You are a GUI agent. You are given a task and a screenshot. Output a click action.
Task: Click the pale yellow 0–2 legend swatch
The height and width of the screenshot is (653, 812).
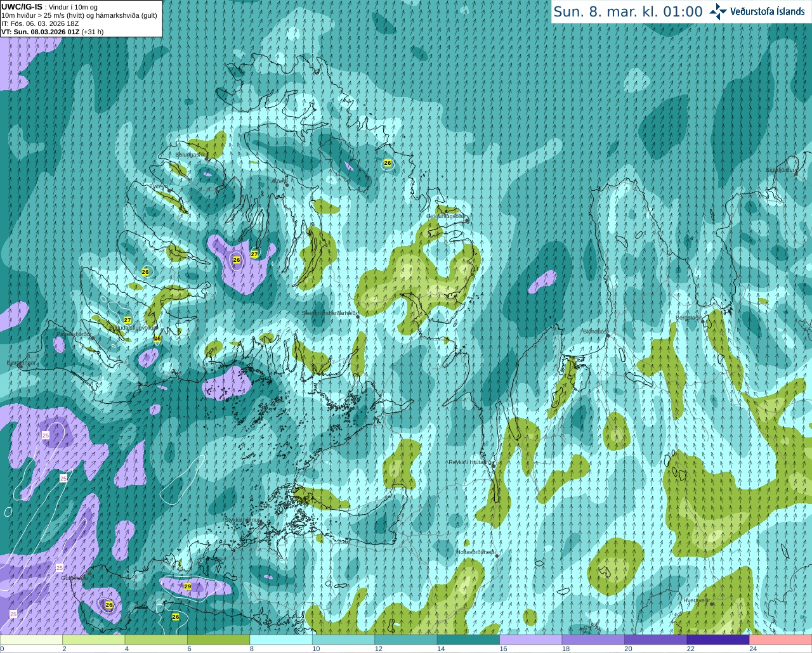coord(31,640)
